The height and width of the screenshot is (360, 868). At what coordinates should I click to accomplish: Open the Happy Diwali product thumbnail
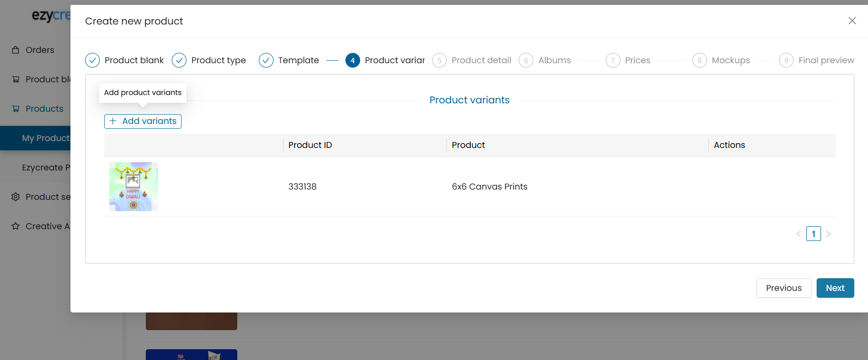tap(134, 187)
